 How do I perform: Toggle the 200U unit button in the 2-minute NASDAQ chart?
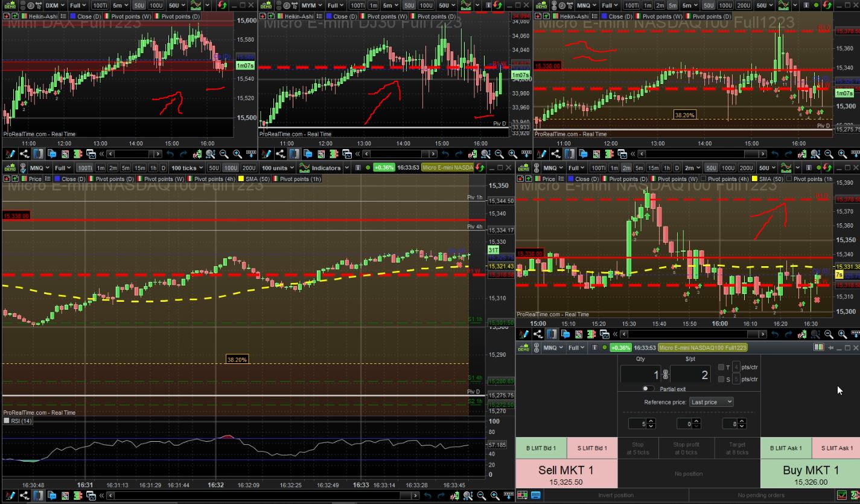click(x=746, y=168)
